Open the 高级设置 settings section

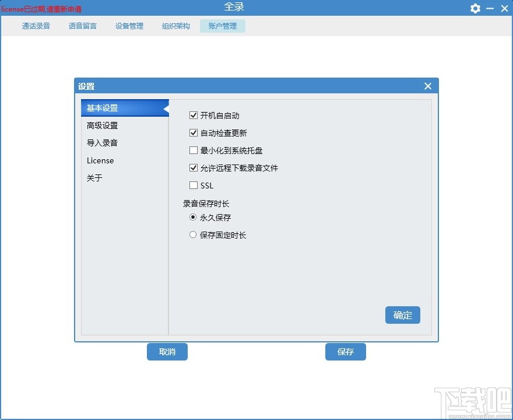pos(102,125)
